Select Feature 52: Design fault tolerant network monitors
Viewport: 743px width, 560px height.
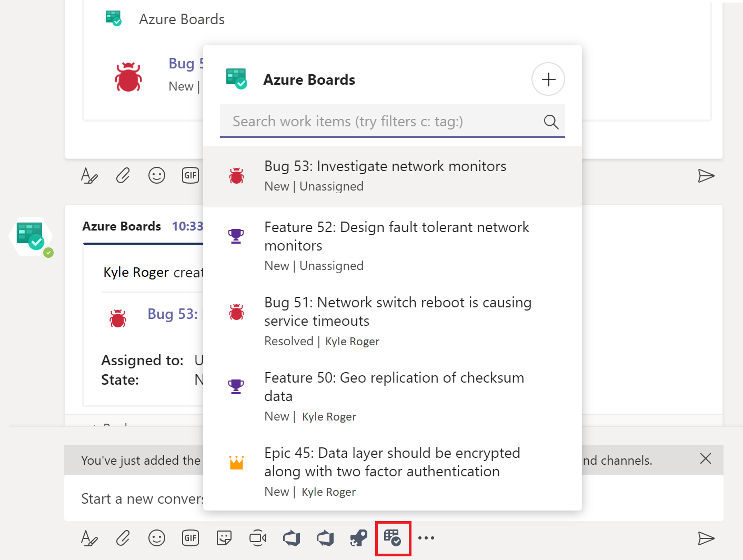393,245
